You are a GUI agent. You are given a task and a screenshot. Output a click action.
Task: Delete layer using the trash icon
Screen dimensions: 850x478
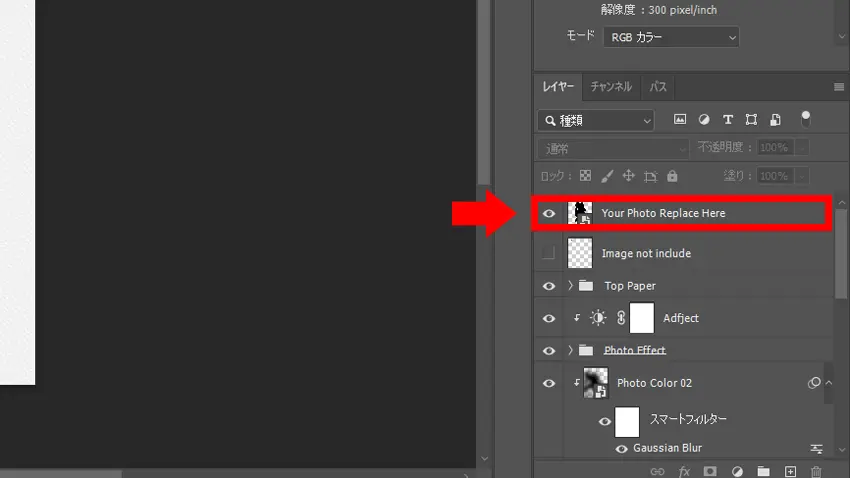pos(816,471)
